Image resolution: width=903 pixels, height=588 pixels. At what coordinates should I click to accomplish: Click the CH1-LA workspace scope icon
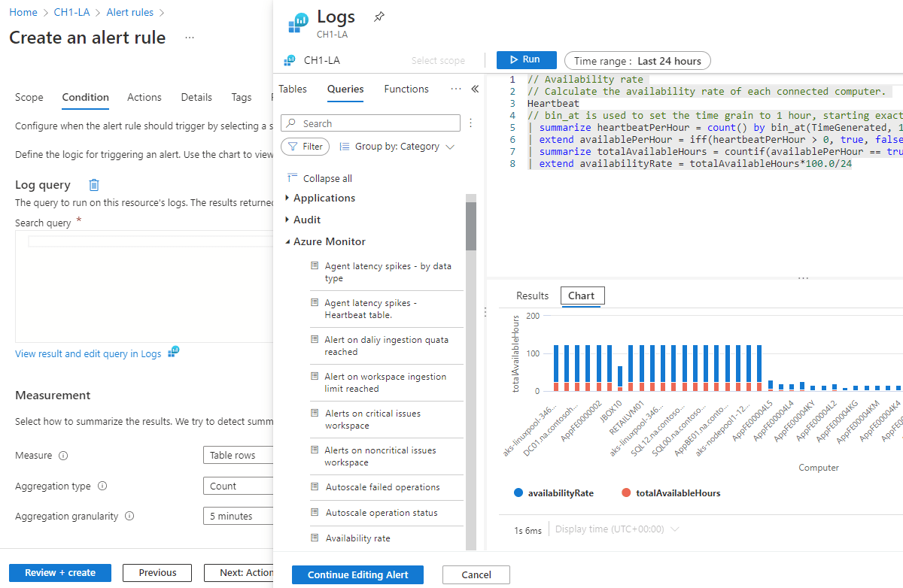[290, 59]
